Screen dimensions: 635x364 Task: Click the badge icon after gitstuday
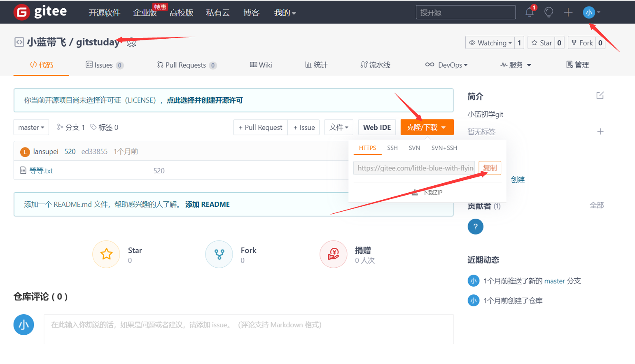[131, 42]
